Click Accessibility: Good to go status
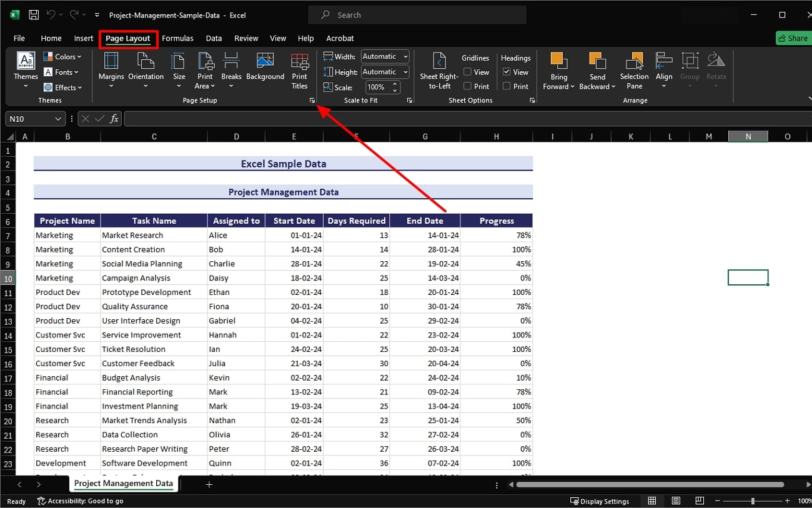This screenshot has height=508, width=812. coord(80,501)
